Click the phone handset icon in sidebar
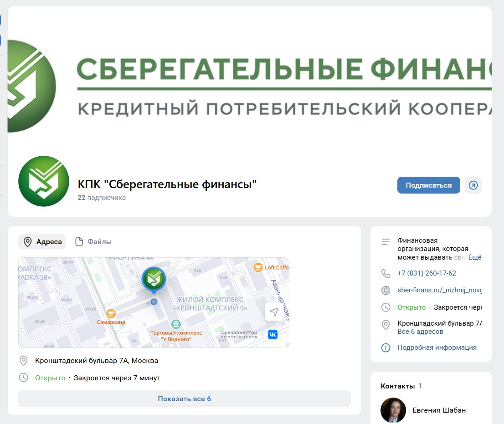This screenshot has width=504, height=424. click(386, 273)
